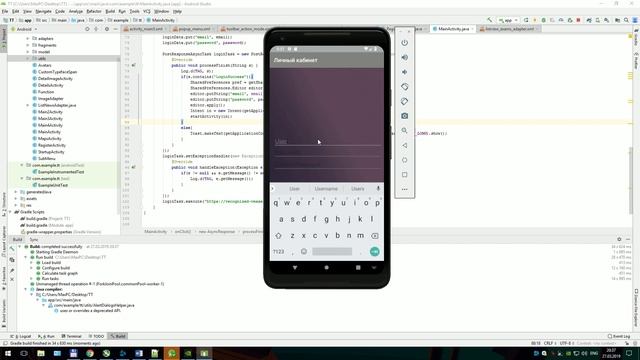Open the Android project view dropdown
The image size is (640, 360).
tap(24, 29)
